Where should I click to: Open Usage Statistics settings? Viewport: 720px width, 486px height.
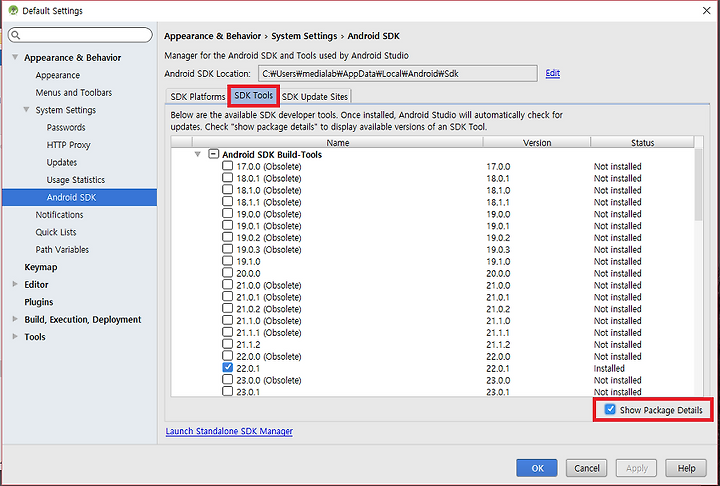(76, 180)
